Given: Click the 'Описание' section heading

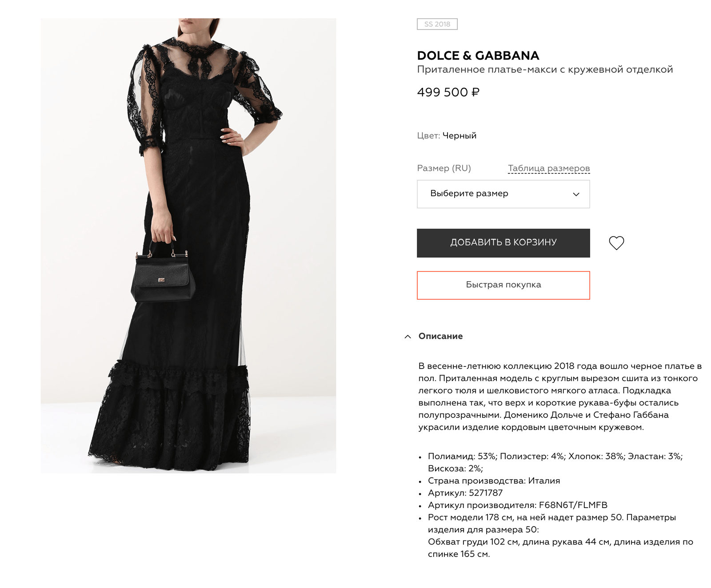Looking at the screenshot, I should coord(440,336).
